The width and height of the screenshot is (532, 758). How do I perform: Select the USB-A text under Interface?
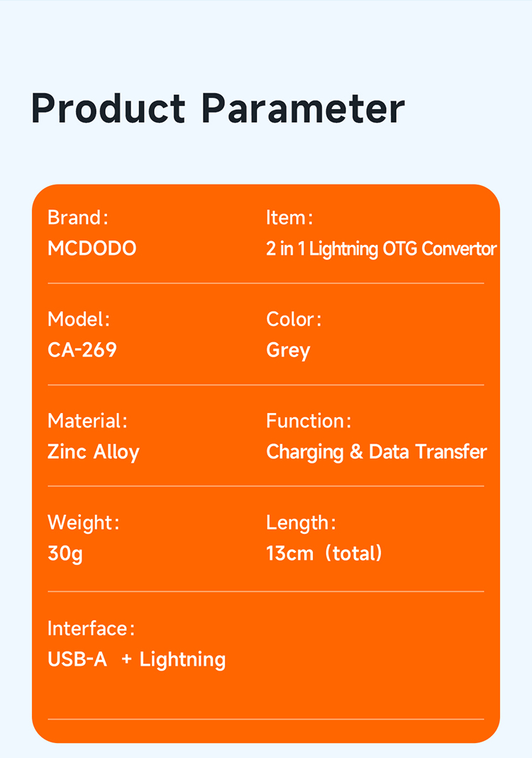[x=77, y=659]
